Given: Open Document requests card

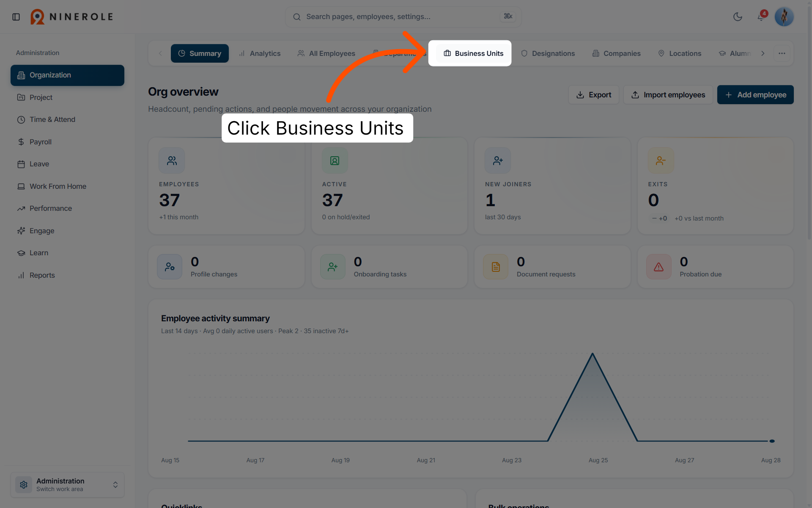Looking at the screenshot, I should (x=552, y=267).
